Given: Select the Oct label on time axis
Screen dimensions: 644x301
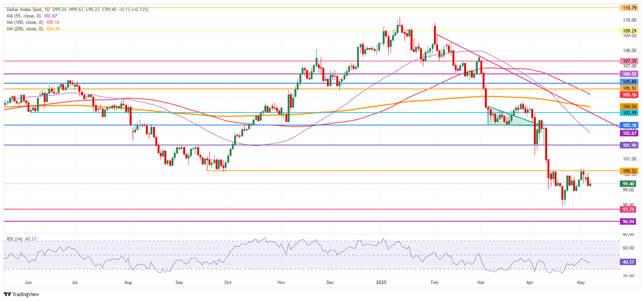Looking at the screenshot, I should click(227, 283).
